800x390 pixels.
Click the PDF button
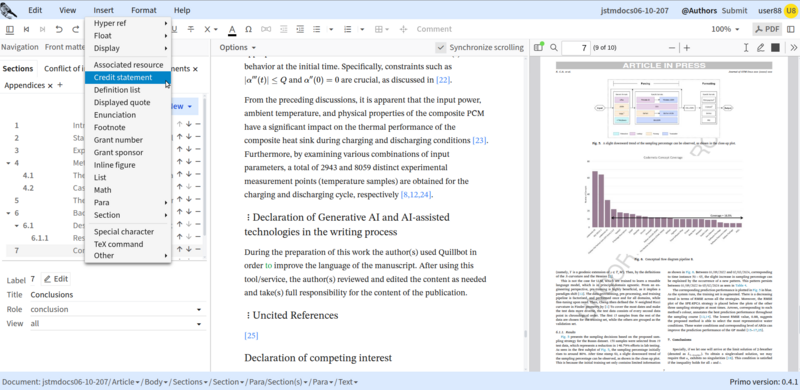pos(767,29)
